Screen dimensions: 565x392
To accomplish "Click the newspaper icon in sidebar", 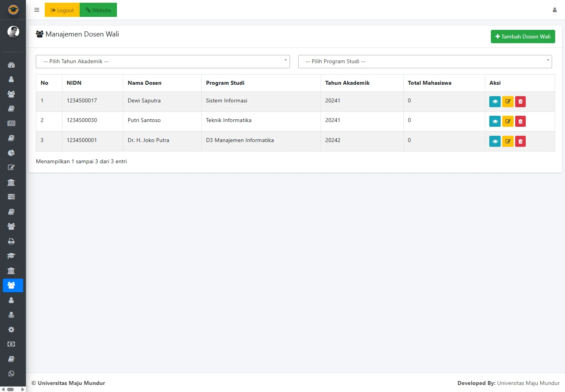I will [11, 123].
